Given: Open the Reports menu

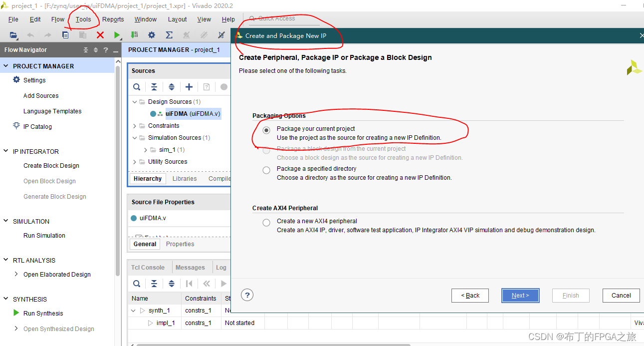Looking at the screenshot, I should [113, 19].
